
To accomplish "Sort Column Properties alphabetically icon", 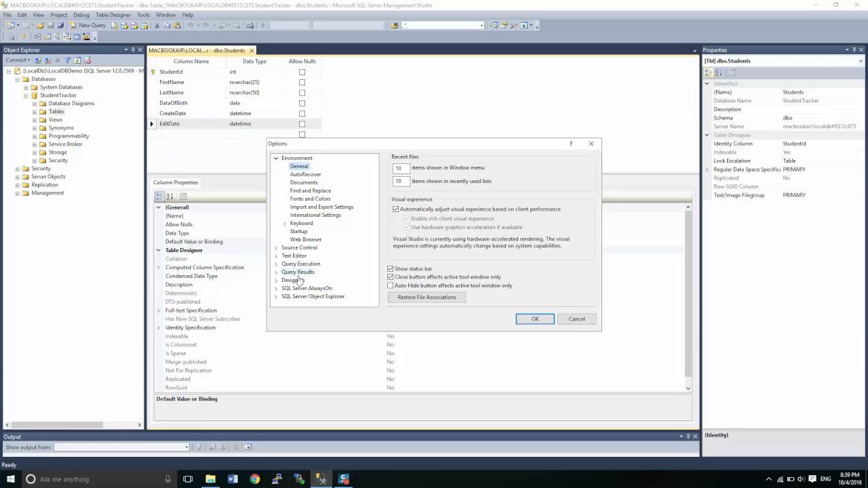I will 170,197.
